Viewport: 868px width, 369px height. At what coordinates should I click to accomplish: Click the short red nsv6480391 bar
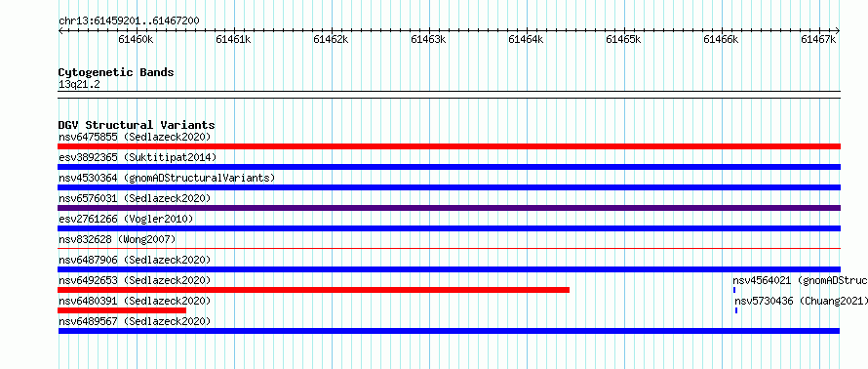[x=122, y=310]
